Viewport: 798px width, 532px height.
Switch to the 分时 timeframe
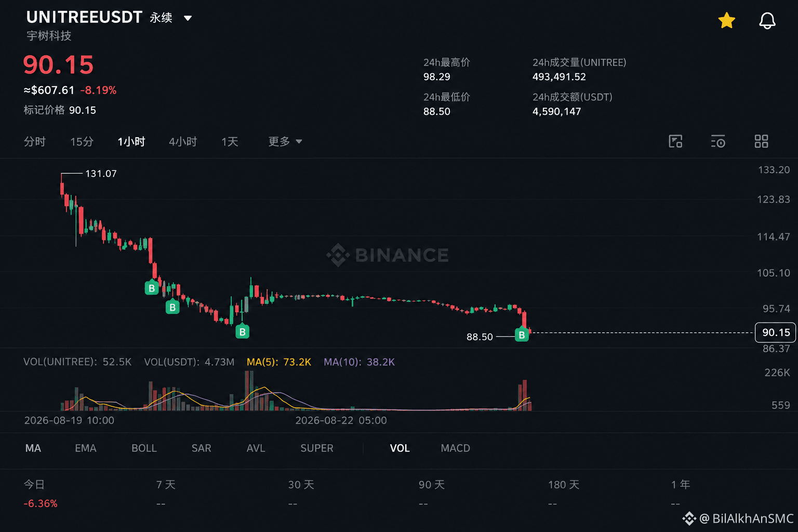(x=35, y=141)
